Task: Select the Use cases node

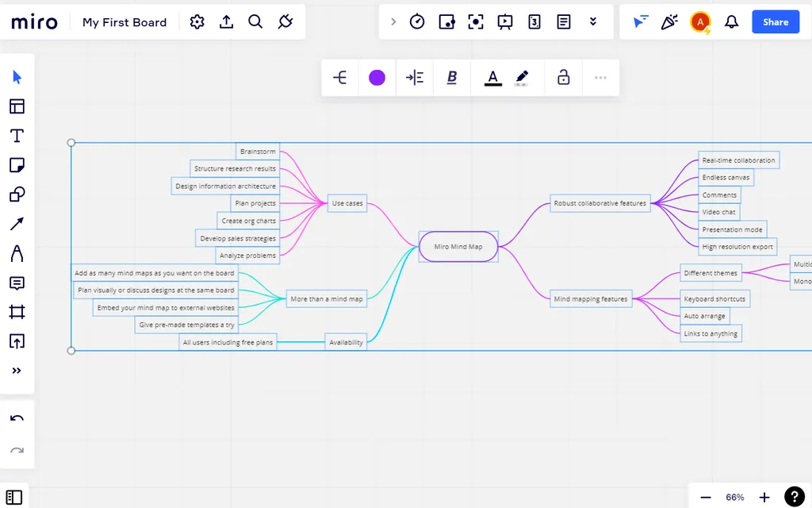Action: [x=347, y=203]
